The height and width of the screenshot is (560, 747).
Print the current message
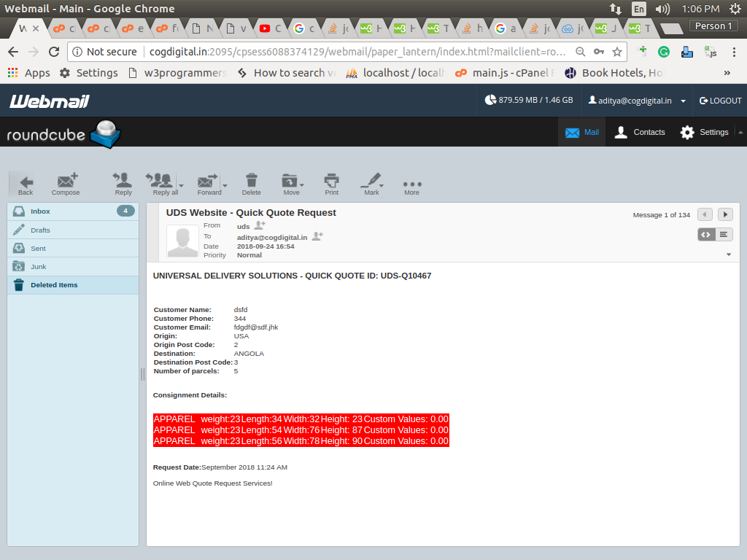332,183
